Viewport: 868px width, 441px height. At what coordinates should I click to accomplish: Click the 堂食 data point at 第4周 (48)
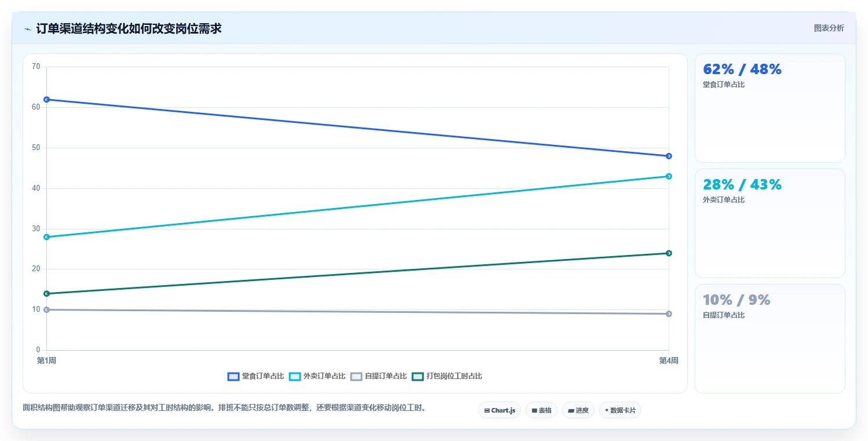coord(669,156)
